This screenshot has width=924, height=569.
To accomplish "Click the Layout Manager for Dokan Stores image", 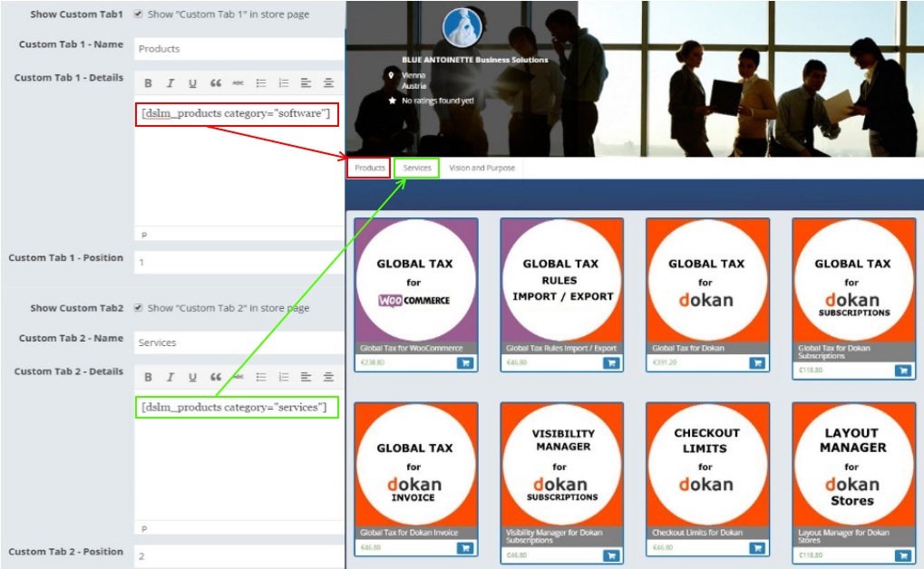I will coord(853,465).
